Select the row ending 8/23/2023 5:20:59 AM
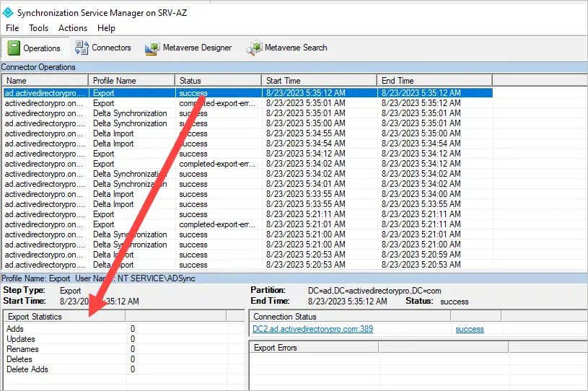Image resolution: width=588 pixels, height=391 pixels. [247, 255]
